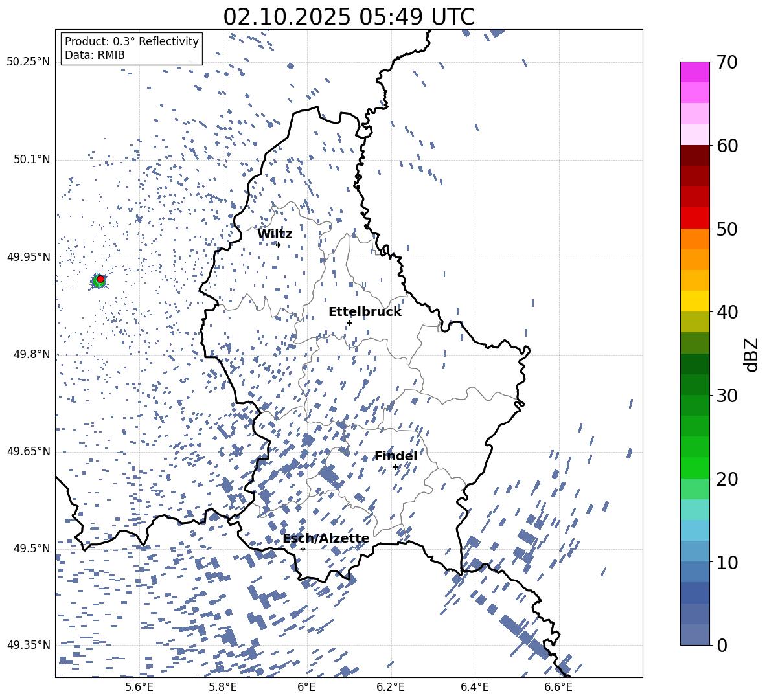The height and width of the screenshot is (700, 767).
Task: Click the red radar site marker
Action: point(100,279)
